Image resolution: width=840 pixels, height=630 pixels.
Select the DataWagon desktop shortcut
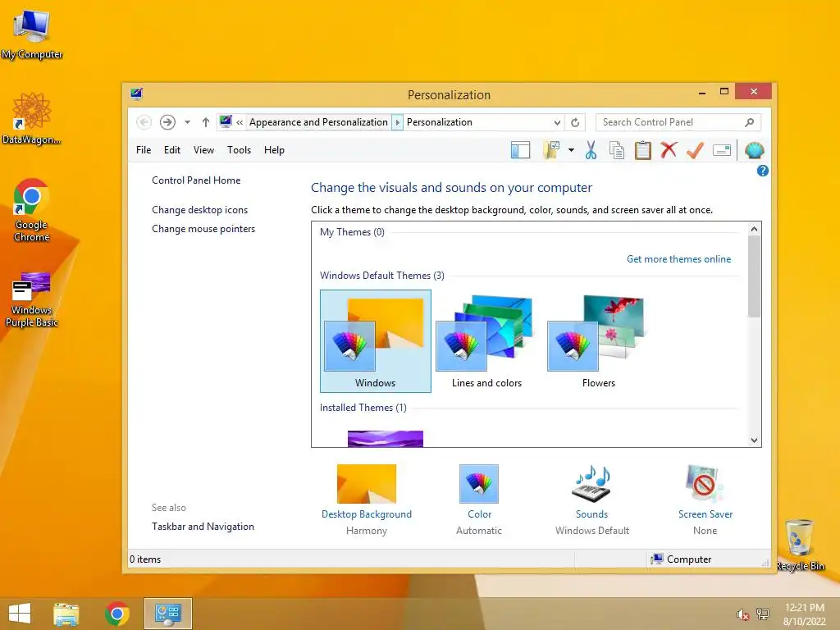(32, 118)
